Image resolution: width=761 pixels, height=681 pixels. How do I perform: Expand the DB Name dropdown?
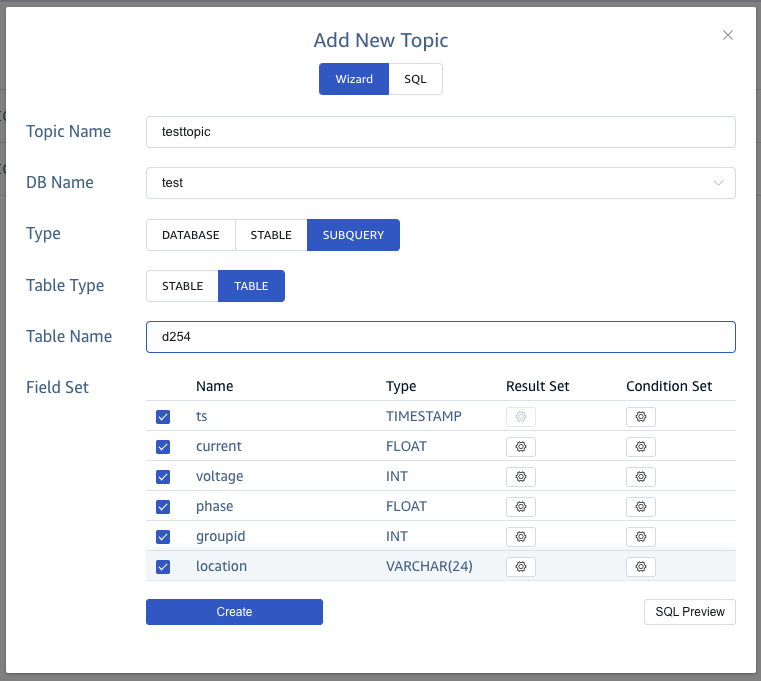[x=440, y=183]
